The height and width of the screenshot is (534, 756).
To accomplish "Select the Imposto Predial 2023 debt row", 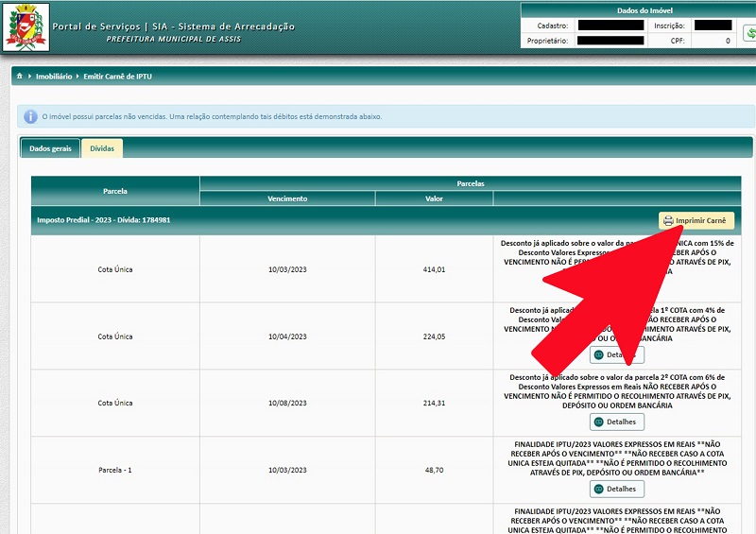I will [x=386, y=220].
